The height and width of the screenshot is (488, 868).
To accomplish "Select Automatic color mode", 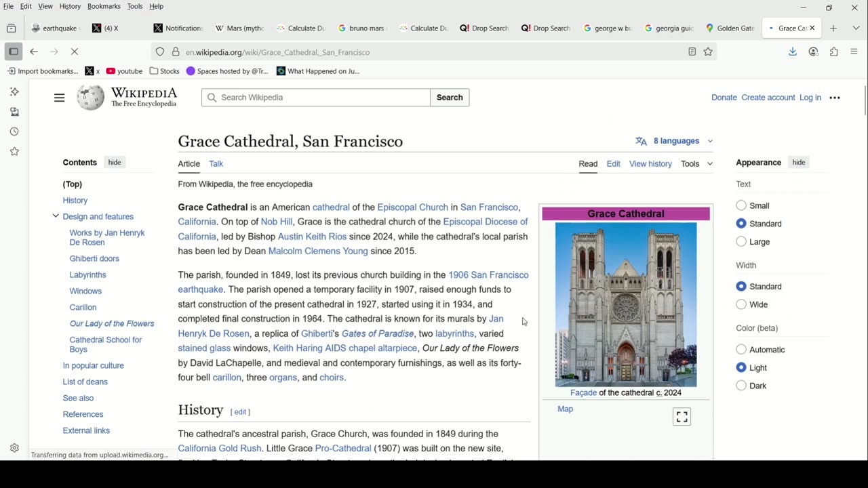I will tap(741, 350).
